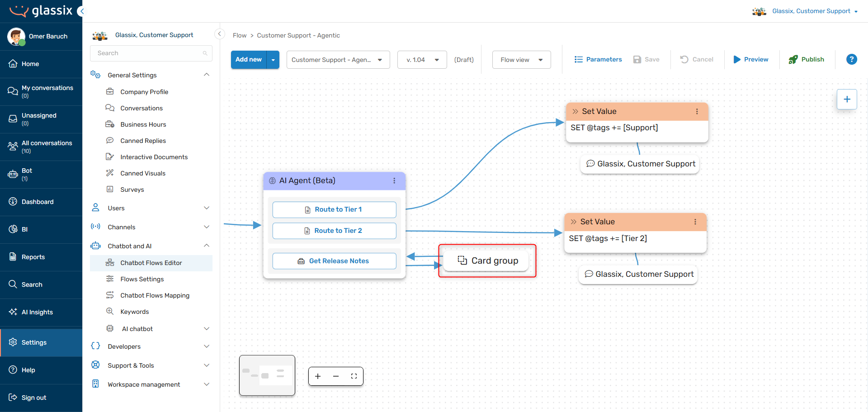Open the Tier 2 Set Value node options menu
Screen dimensions: 868x412
[x=695, y=222]
